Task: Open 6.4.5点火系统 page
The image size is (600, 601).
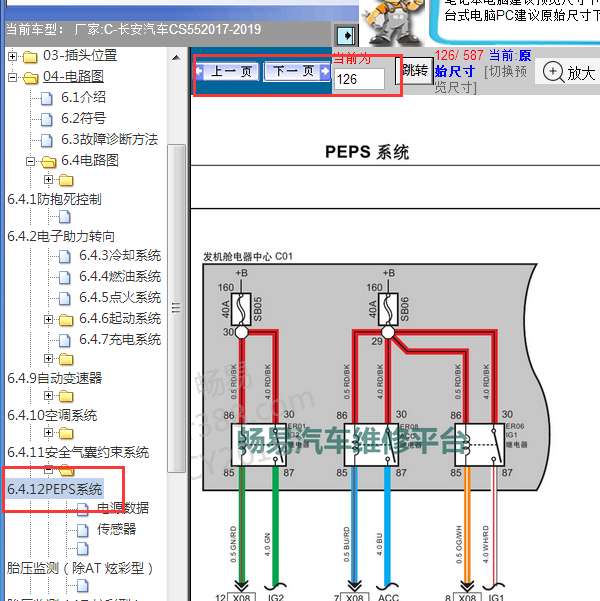Action: pyautogui.click(x=120, y=297)
